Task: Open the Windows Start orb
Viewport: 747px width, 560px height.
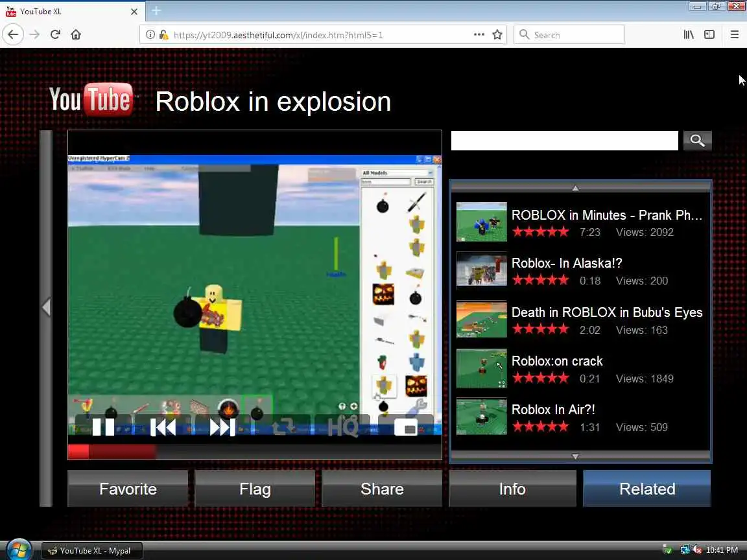Action: (18, 550)
